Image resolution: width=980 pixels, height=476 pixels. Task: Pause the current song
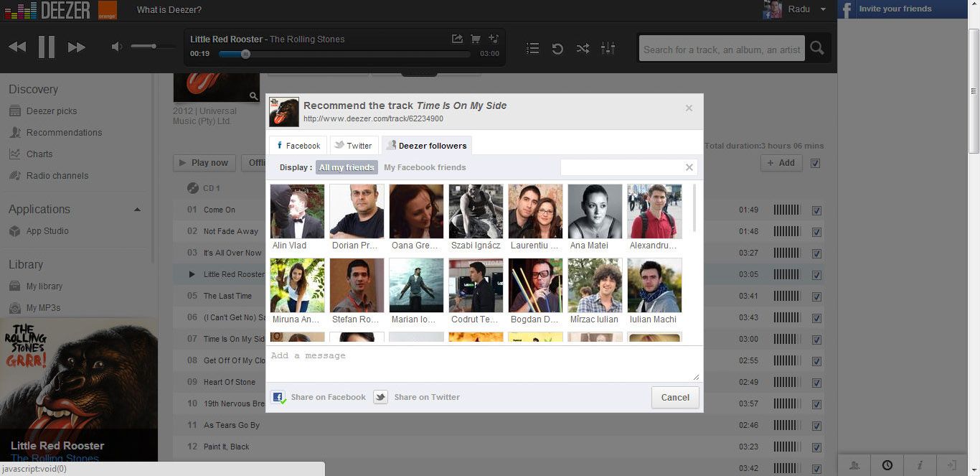pos(47,47)
